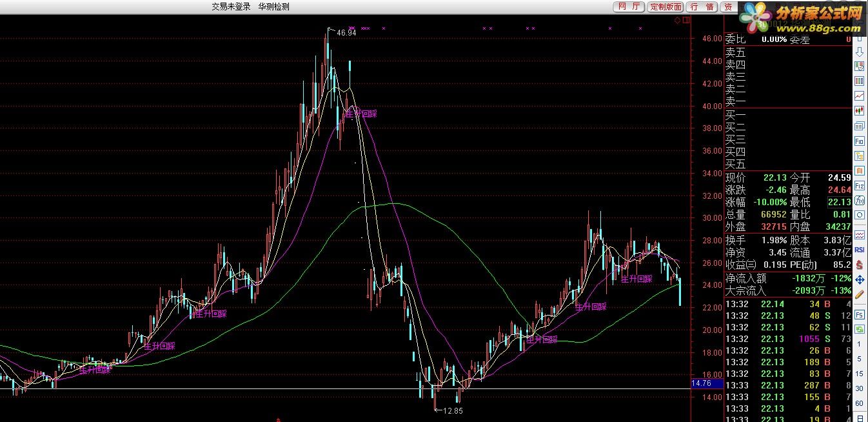Select the 1-minute period button

(x=859, y=344)
